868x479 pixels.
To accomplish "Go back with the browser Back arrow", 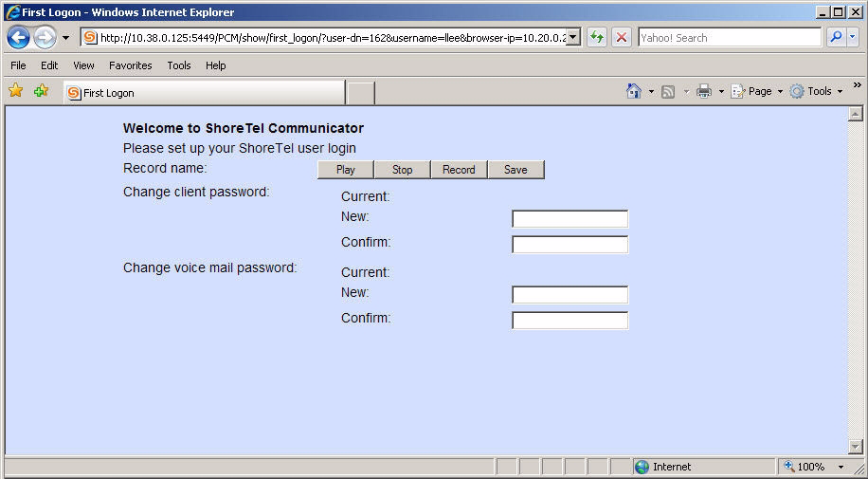I will (18, 38).
